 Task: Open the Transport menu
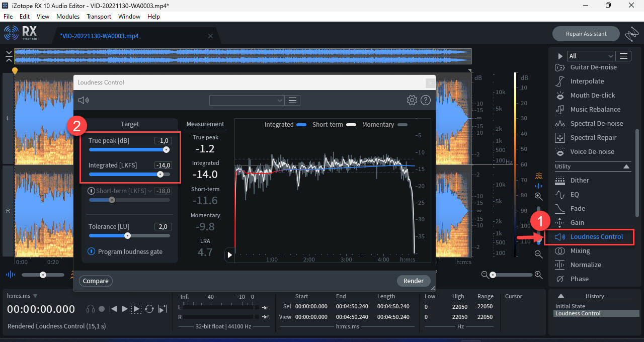(99, 16)
